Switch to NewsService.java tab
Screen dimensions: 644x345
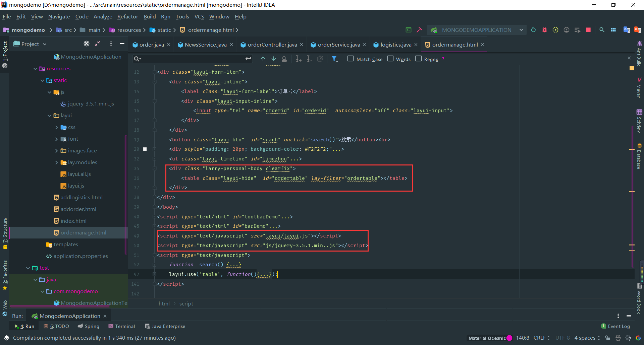[205, 45]
